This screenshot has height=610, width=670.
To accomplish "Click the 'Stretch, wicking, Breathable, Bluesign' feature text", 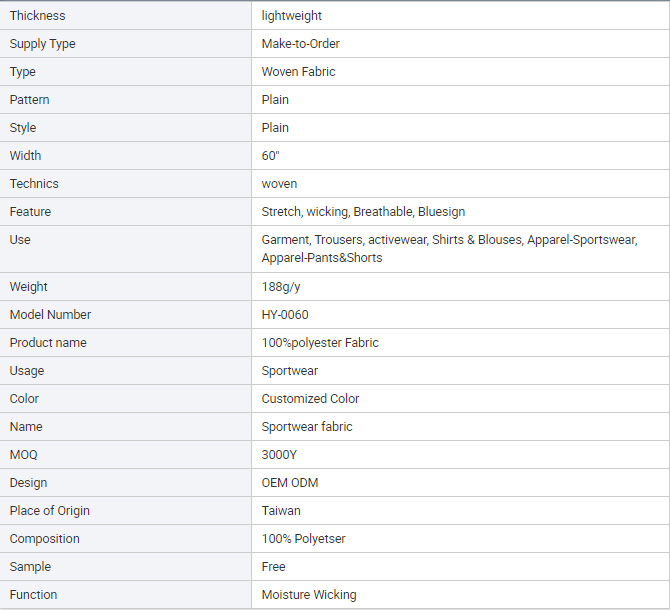I will pyautogui.click(x=363, y=212).
